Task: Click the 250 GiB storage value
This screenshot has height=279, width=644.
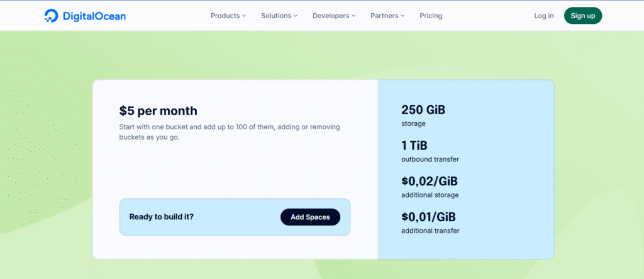Action: tap(423, 110)
